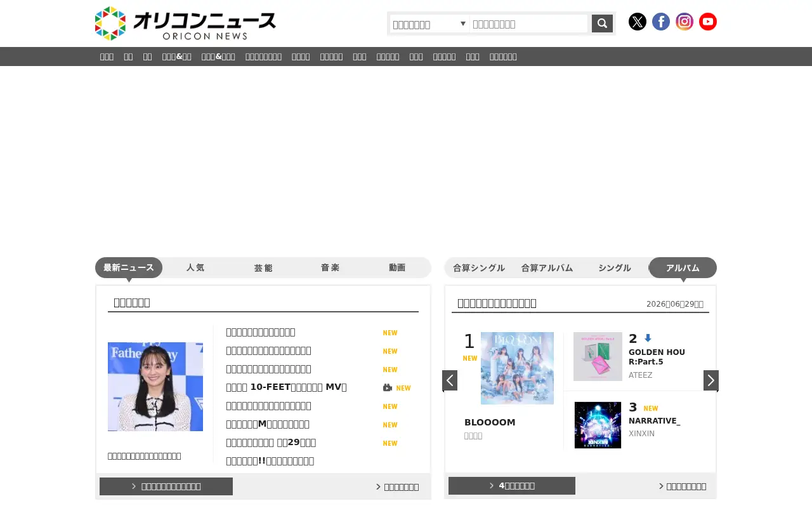Click the arrow link at ranking panel bottom right

click(x=683, y=486)
